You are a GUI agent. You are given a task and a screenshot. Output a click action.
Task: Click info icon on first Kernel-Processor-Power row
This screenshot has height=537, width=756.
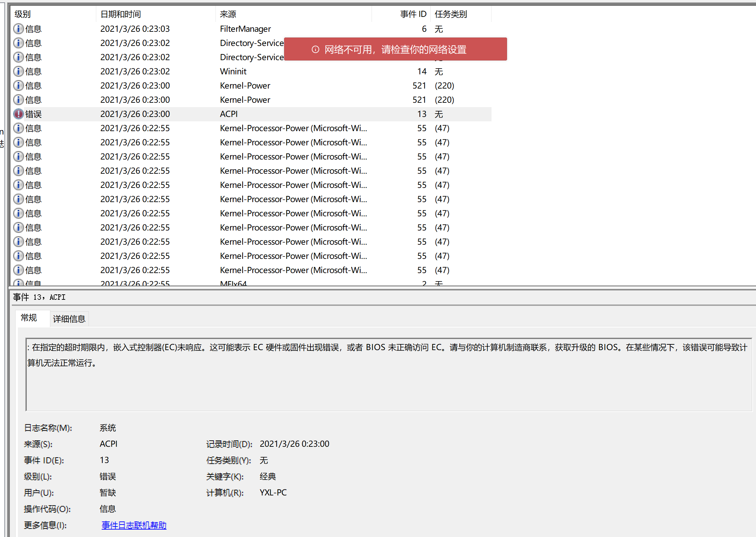pyautogui.click(x=18, y=128)
